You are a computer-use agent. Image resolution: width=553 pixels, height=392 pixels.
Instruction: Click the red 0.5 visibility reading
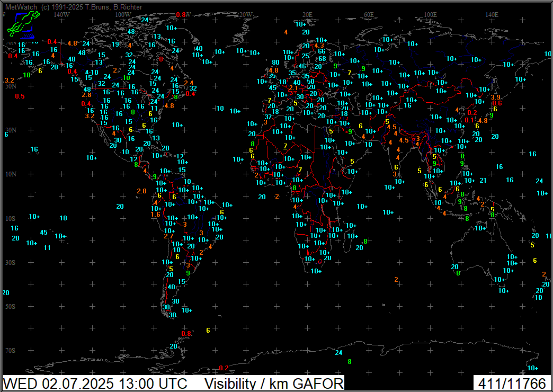[x=20, y=96]
